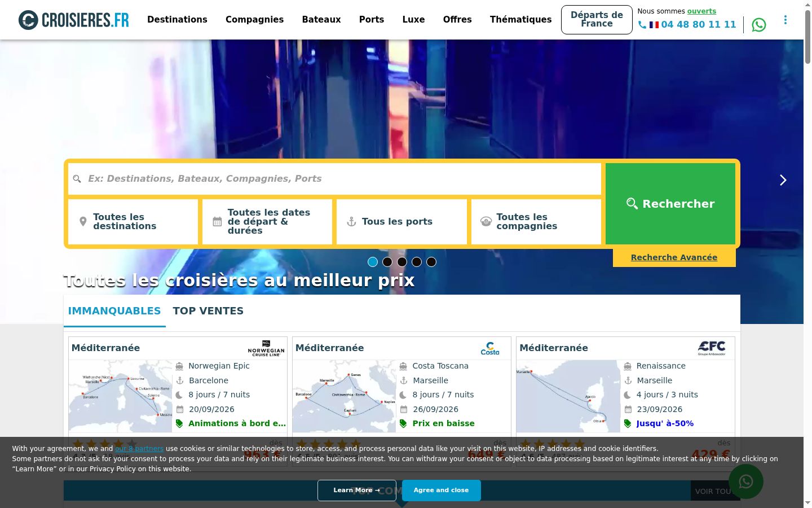Switch to the IMMANQUABLES tab
The image size is (812, 508).
pos(114,311)
